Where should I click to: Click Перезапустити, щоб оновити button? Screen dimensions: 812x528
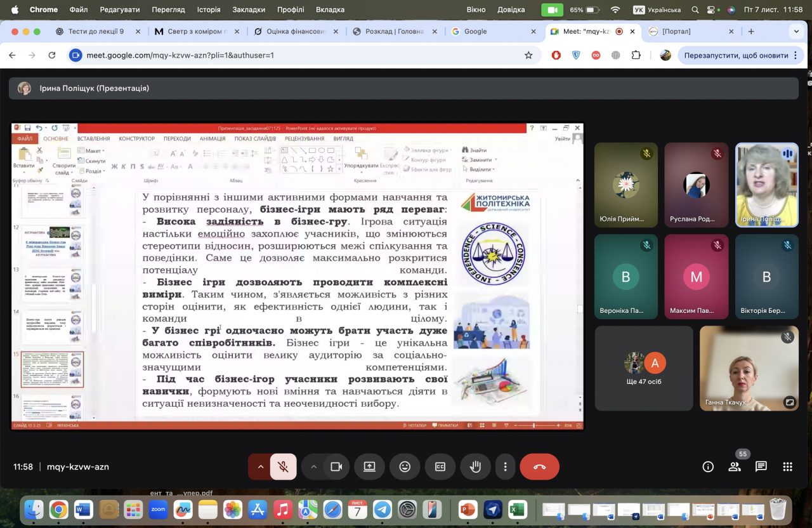point(736,55)
